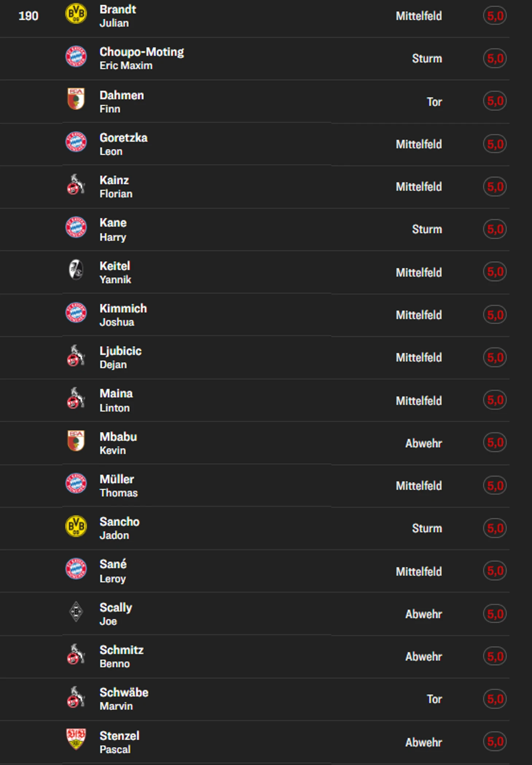Click the Bayern crest next to Choupo-Moting
This screenshot has width=532, height=765.
76,56
